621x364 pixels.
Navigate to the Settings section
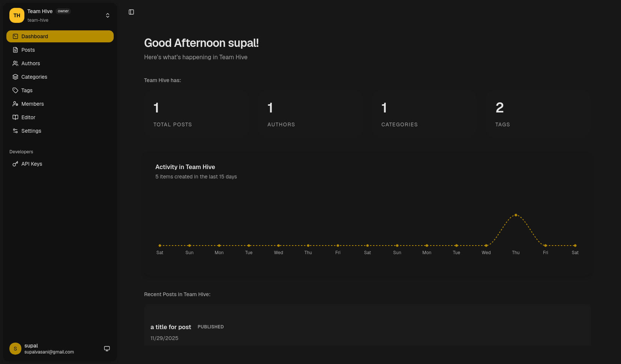tap(31, 130)
